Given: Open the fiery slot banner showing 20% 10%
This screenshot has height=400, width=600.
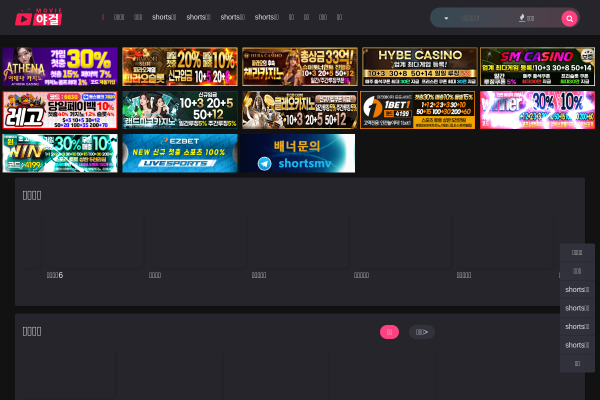Looking at the screenshot, I should (x=180, y=67).
